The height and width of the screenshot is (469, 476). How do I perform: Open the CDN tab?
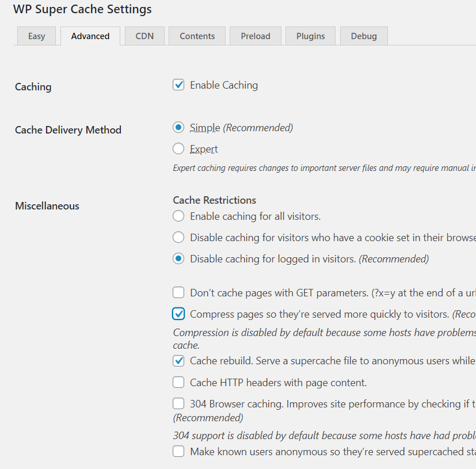[x=144, y=36]
